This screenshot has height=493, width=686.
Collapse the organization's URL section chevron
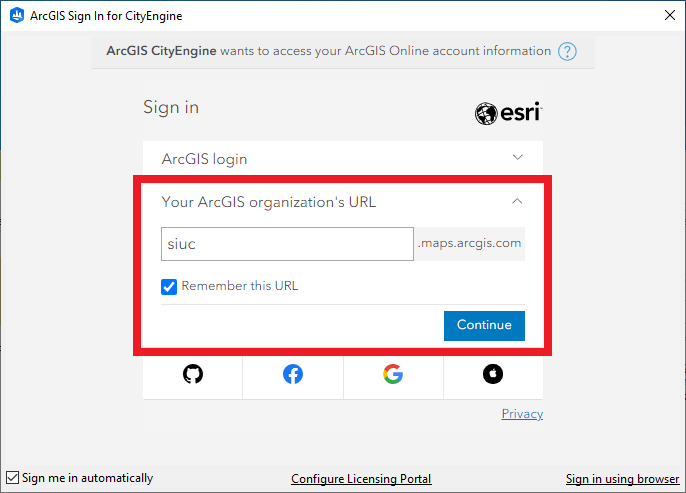[517, 202]
